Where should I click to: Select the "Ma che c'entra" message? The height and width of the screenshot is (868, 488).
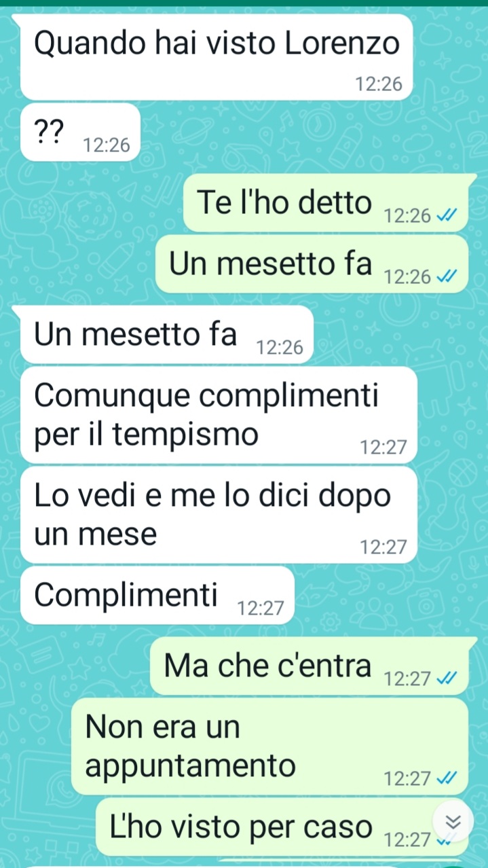pos(309,666)
